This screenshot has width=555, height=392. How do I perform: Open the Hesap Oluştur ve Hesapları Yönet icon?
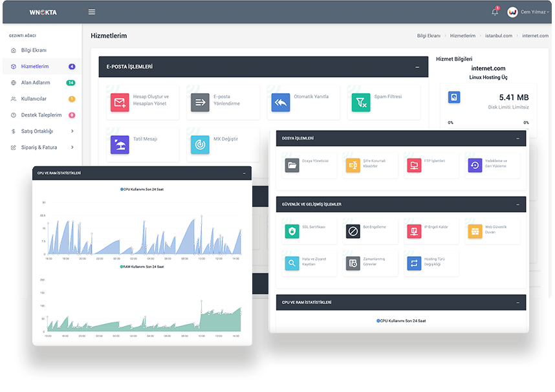pyautogui.click(x=120, y=103)
